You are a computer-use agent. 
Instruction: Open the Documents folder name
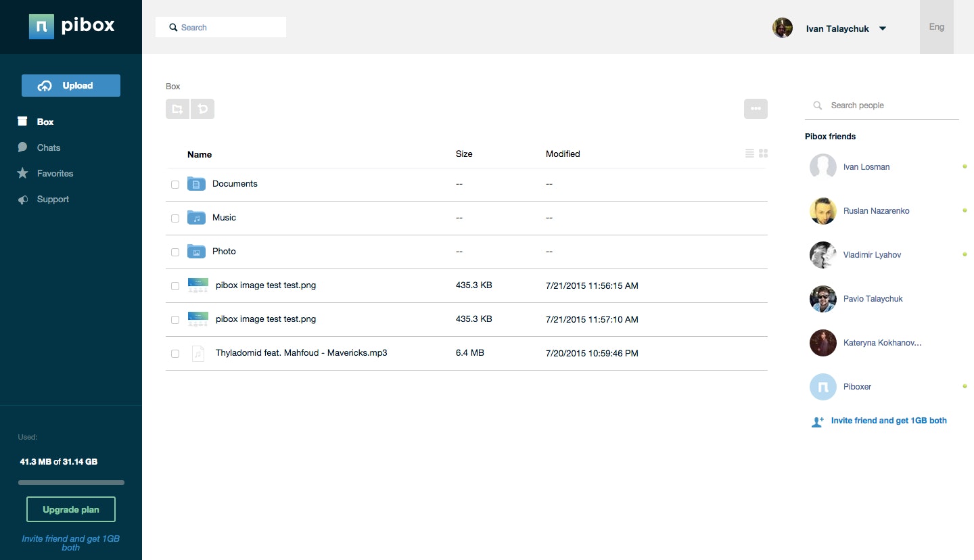(235, 183)
